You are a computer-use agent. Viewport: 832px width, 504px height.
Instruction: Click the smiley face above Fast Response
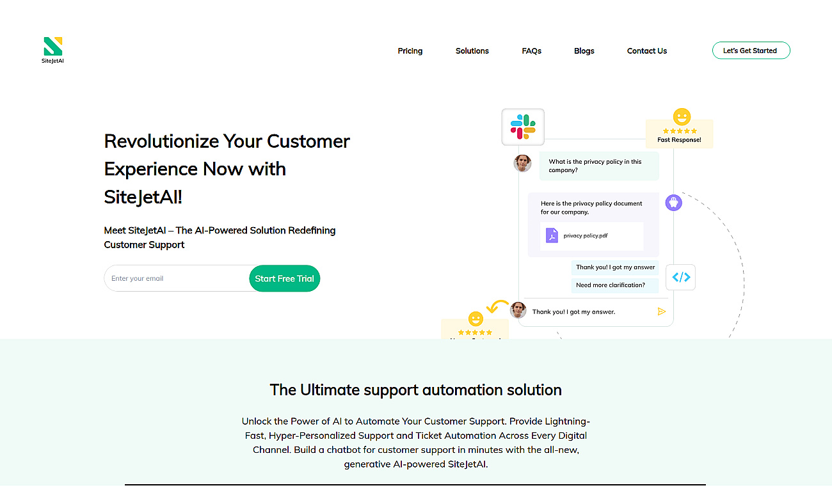[682, 117]
